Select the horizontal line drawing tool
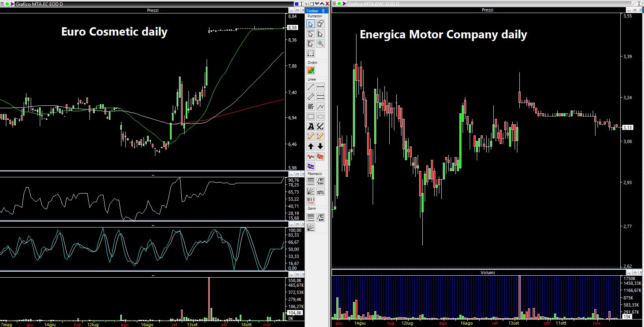This screenshot has width=644, height=327. (x=321, y=87)
